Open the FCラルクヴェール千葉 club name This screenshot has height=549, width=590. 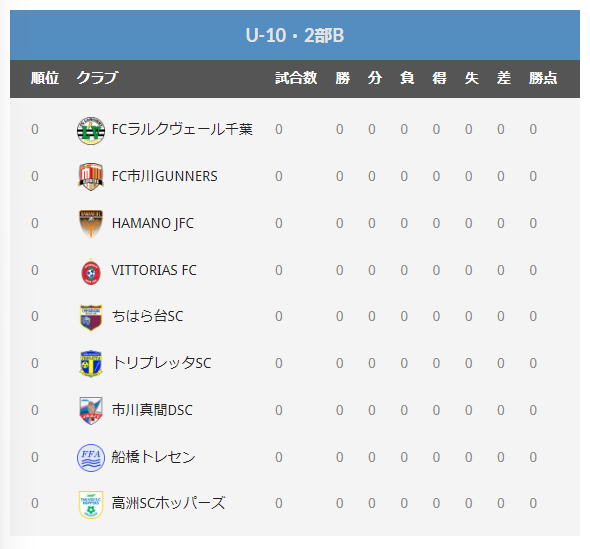182,129
